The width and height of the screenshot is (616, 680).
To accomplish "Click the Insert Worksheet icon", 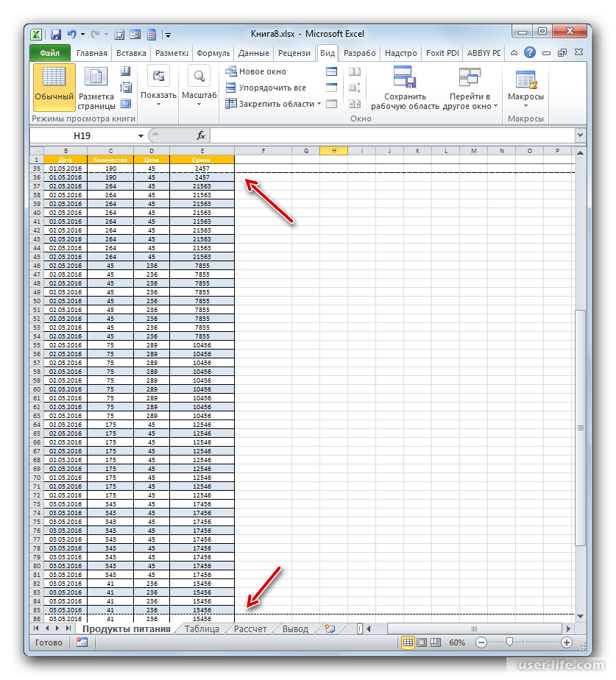I will 330,628.
